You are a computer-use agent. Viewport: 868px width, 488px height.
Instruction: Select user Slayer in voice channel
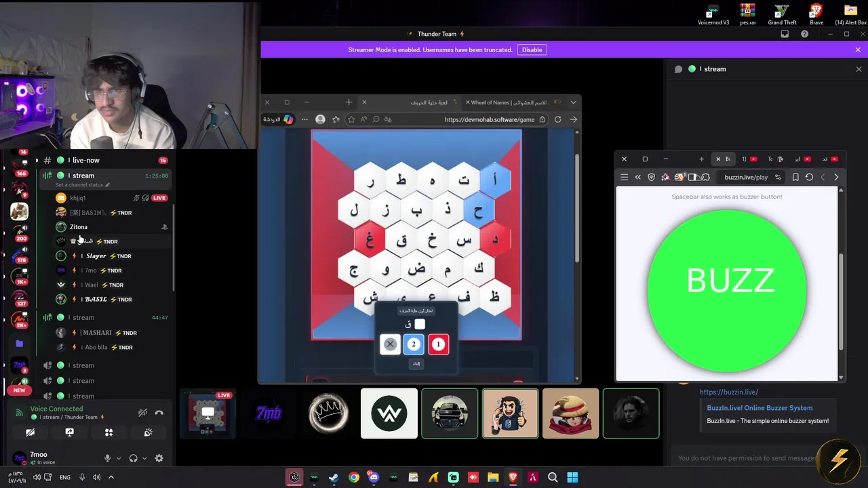tap(96, 256)
